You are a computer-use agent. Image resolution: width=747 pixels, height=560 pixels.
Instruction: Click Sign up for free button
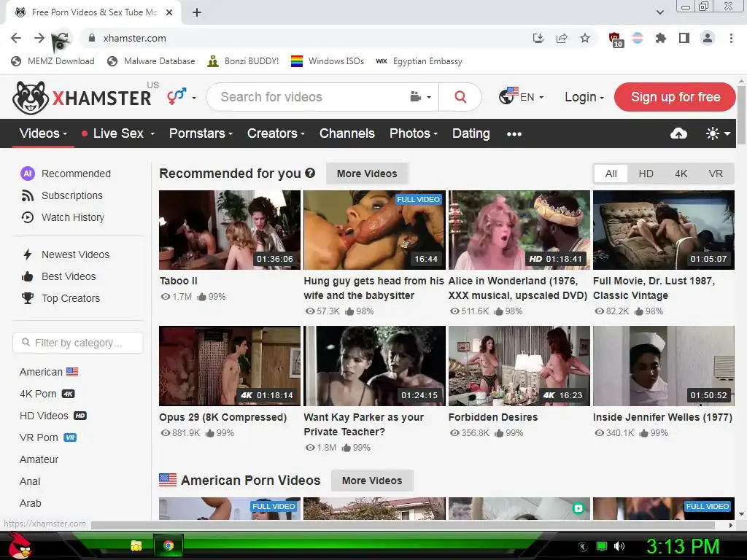(675, 97)
